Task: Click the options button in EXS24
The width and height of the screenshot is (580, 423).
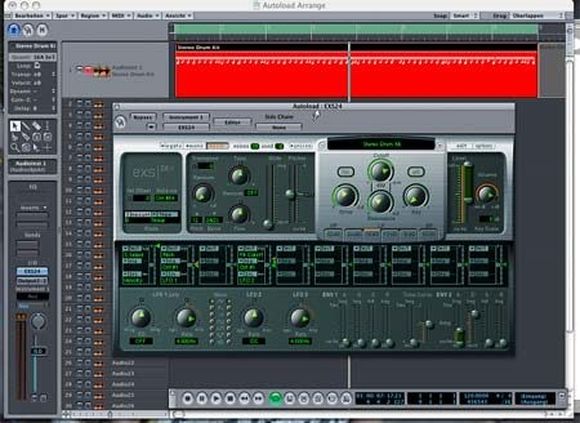Action: tap(483, 146)
